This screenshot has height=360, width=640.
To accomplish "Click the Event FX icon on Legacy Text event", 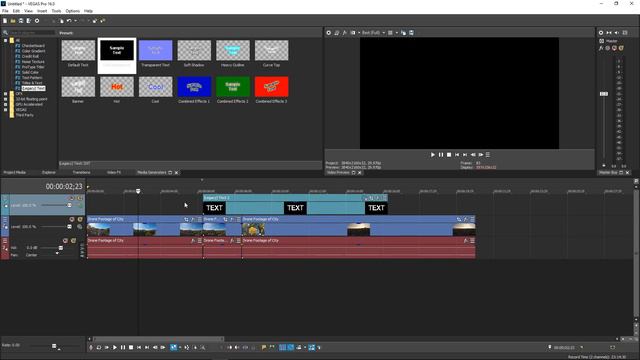I will coord(378,198).
